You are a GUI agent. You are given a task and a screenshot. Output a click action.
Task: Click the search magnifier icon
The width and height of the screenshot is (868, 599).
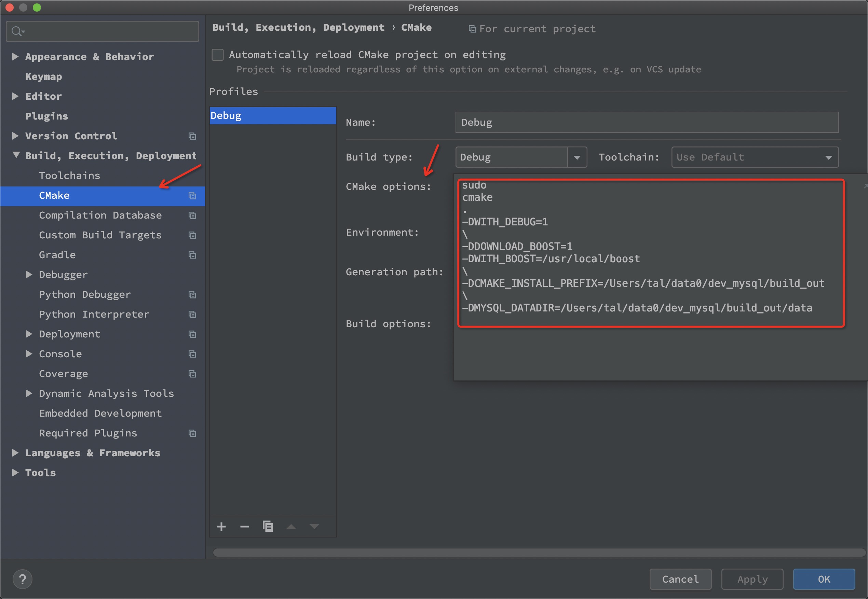pos(17,31)
